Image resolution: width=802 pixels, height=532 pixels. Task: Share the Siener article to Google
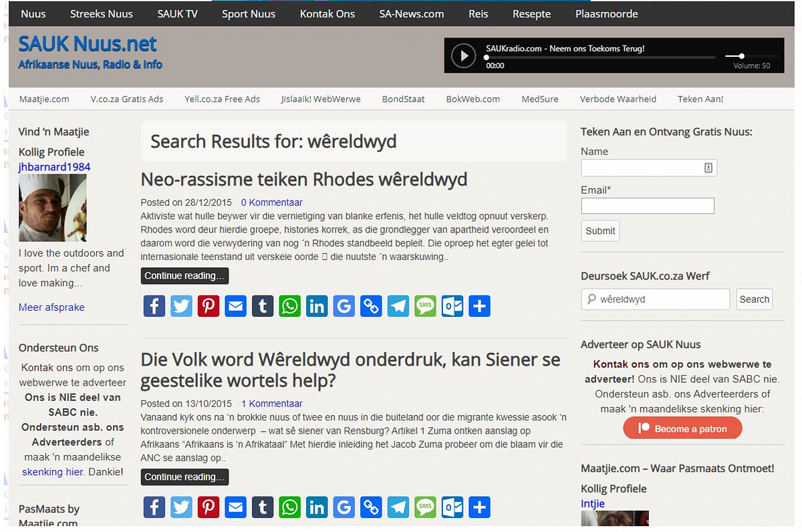tap(344, 507)
